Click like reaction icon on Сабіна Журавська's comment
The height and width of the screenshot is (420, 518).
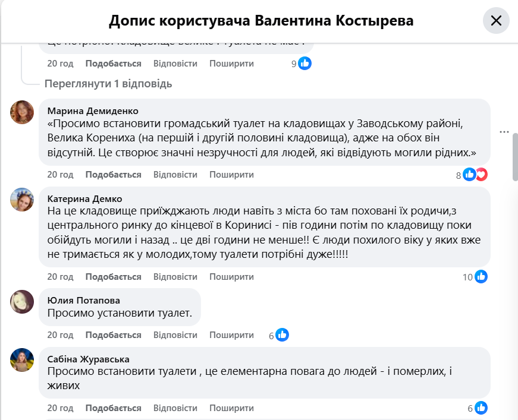coord(481,408)
